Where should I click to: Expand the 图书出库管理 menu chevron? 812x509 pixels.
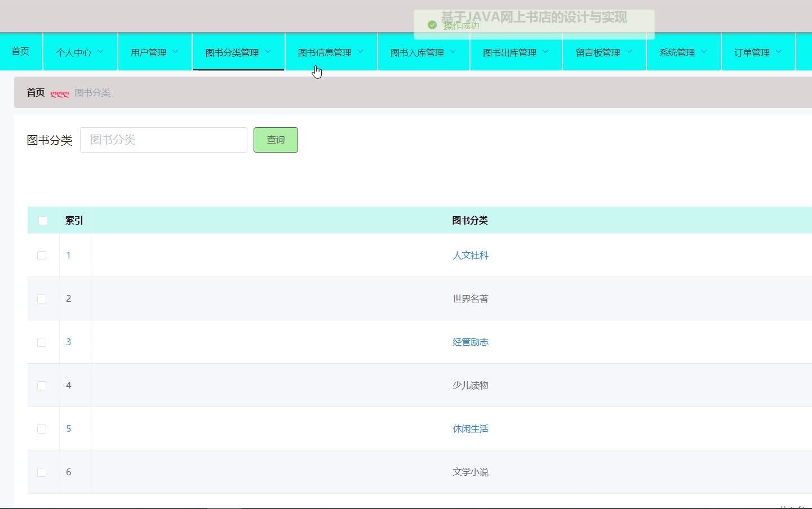tap(545, 52)
